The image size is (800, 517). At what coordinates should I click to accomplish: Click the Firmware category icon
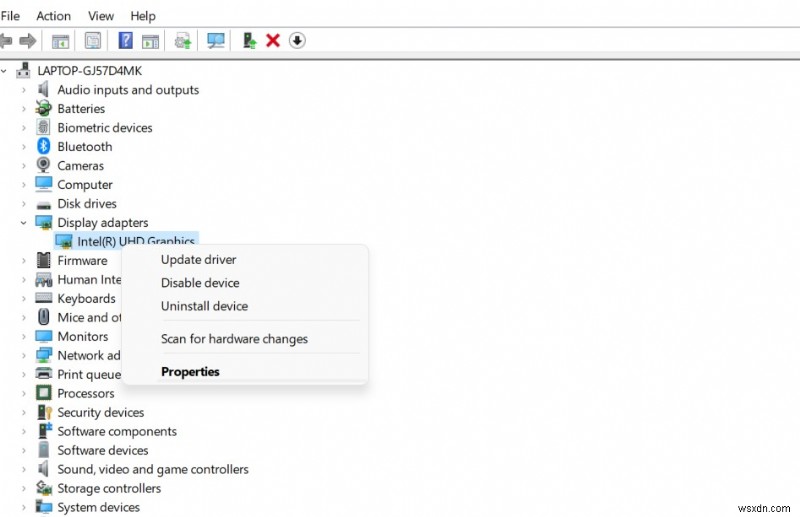click(x=43, y=260)
